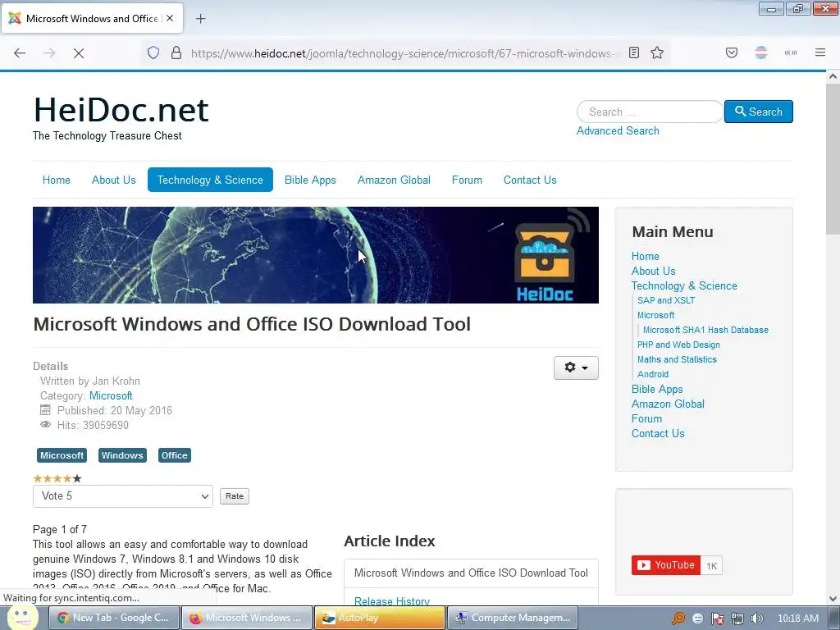Viewport: 840px width, 630px height.
Task: Click the network tray icon
Action: pyautogui.click(x=737, y=619)
